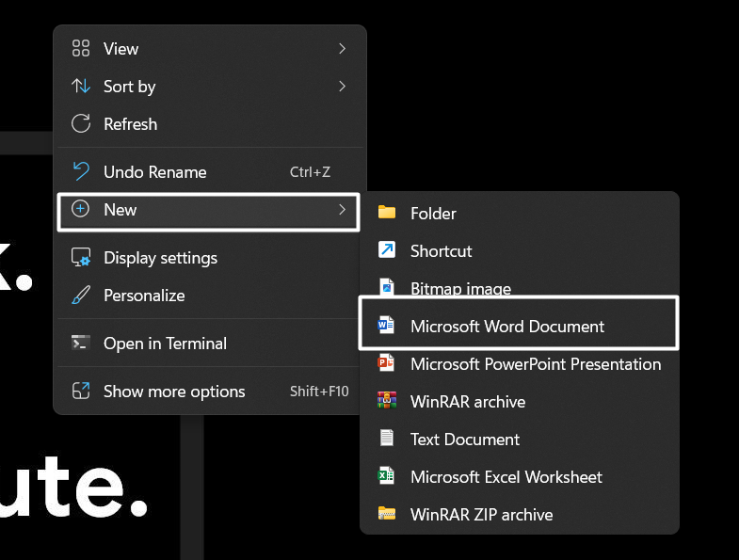The image size is (739, 560).
Task: Click the WinRAR archive books icon
Action: (386, 401)
